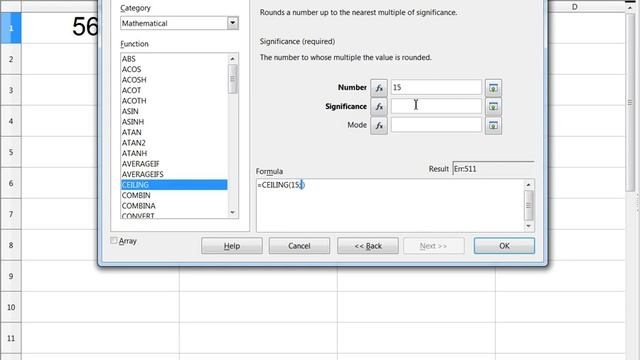Image resolution: width=640 pixels, height=360 pixels.
Task: Select CEILING in the function list
Action: click(x=174, y=185)
